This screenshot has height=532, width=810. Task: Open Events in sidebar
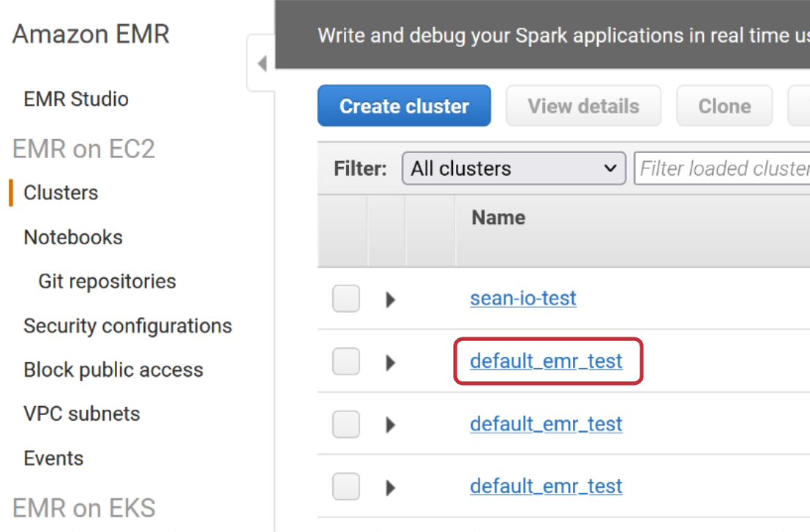tap(53, 458)
